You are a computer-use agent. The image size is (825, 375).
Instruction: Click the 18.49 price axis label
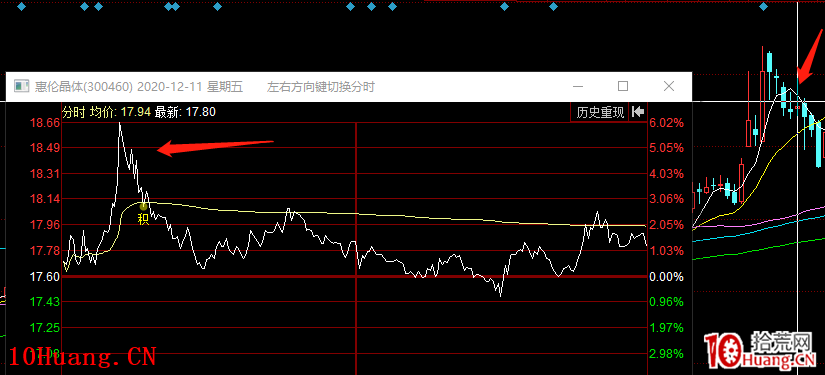46,148
